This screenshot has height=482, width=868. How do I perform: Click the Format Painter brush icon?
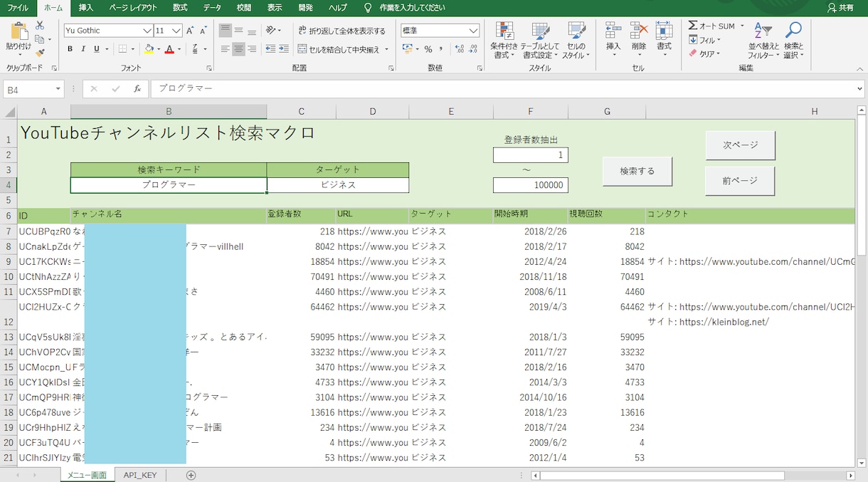pos(40,53)
